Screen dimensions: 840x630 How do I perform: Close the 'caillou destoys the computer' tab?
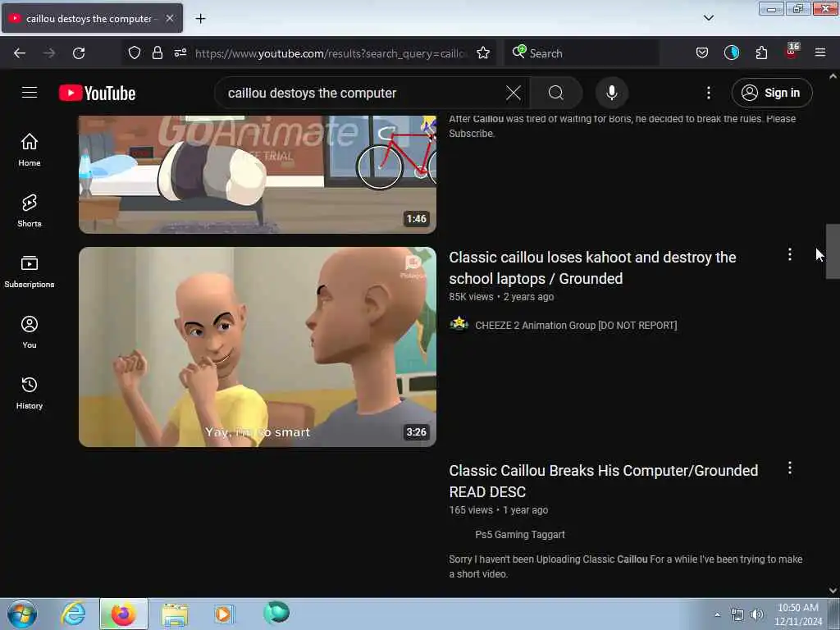(169, 18)
